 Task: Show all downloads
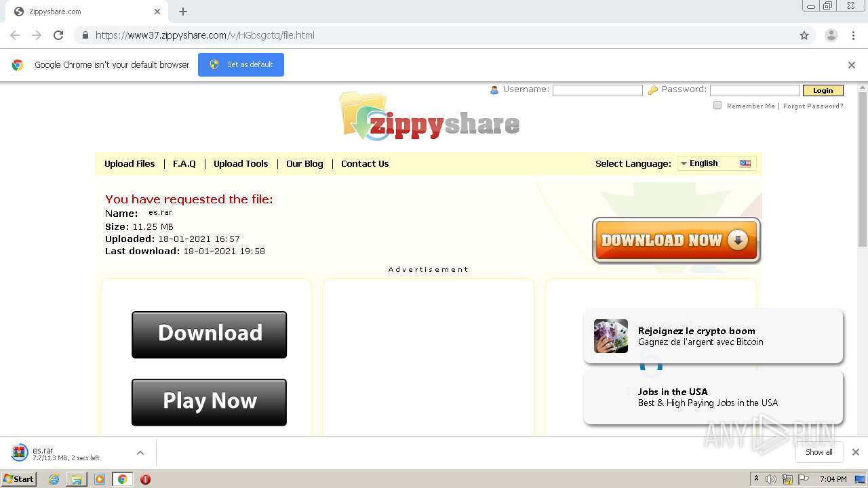819,452
